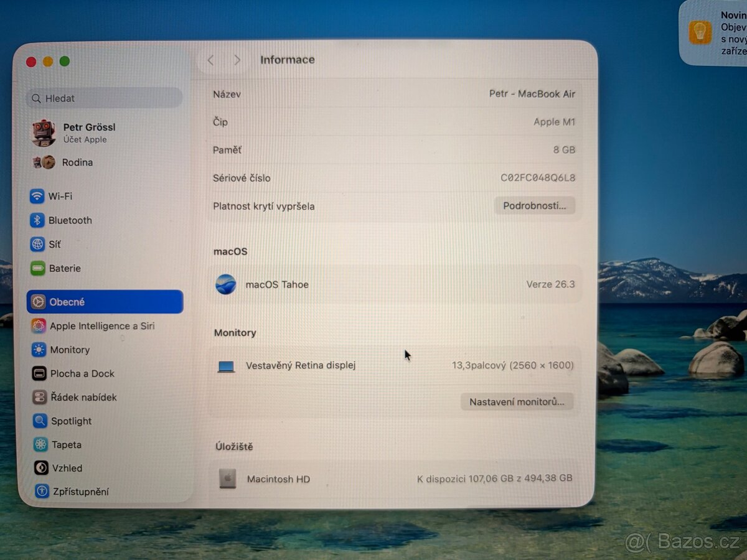
Task: Click the Monitory sun icon in sidebar
Action: [39, 350]
